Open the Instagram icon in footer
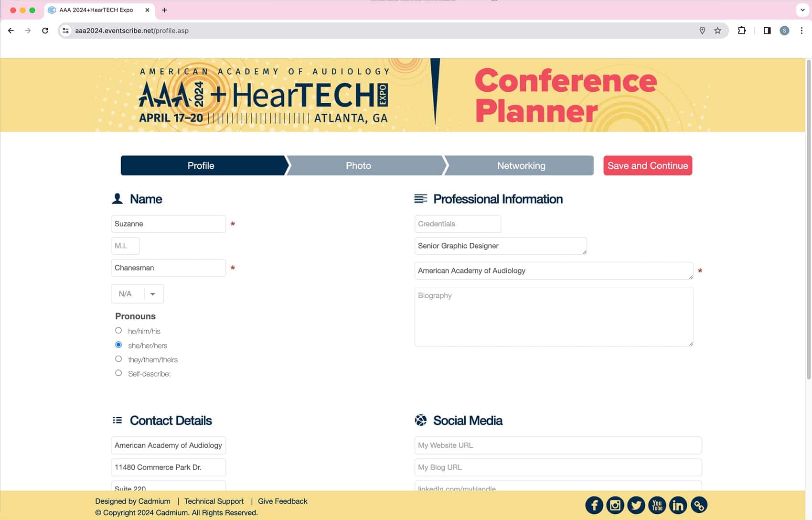 (615, 505)
